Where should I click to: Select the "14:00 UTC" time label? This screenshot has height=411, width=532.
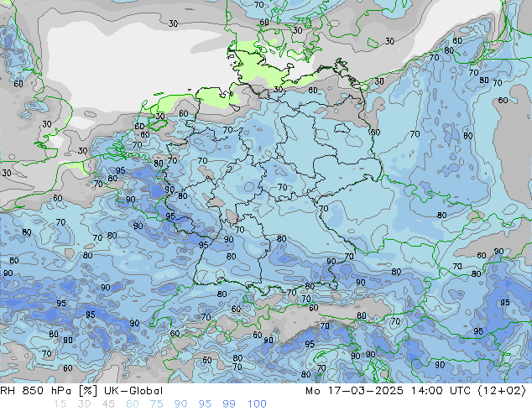[x=441, y=391]
